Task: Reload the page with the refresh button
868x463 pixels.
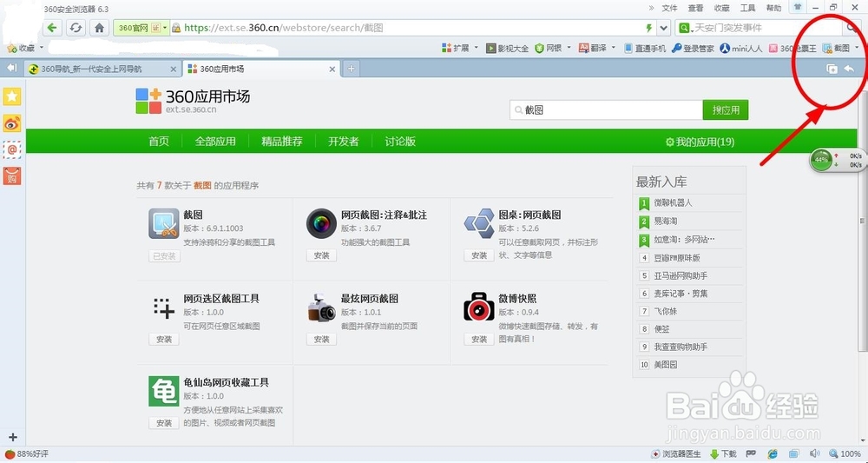Action: [76, 28]
